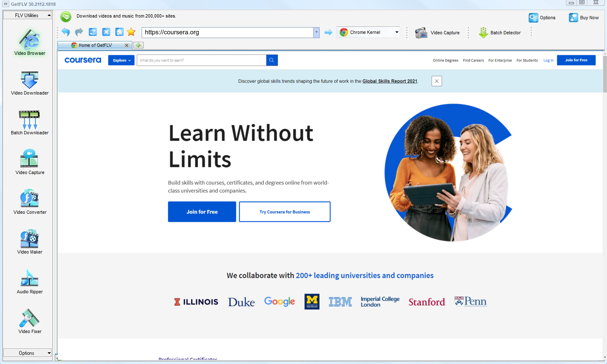Click the Penn partner logo

click(x=470, y=302)
